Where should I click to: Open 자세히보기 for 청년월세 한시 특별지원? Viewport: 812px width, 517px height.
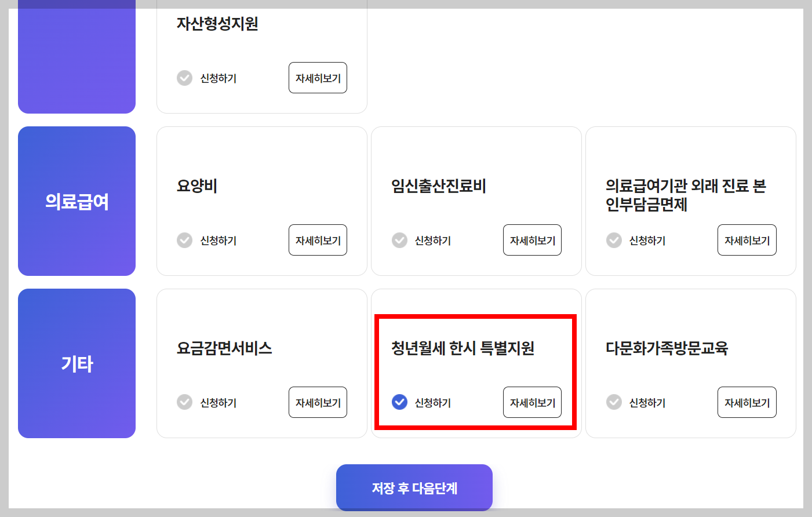[x=532, y=402]
